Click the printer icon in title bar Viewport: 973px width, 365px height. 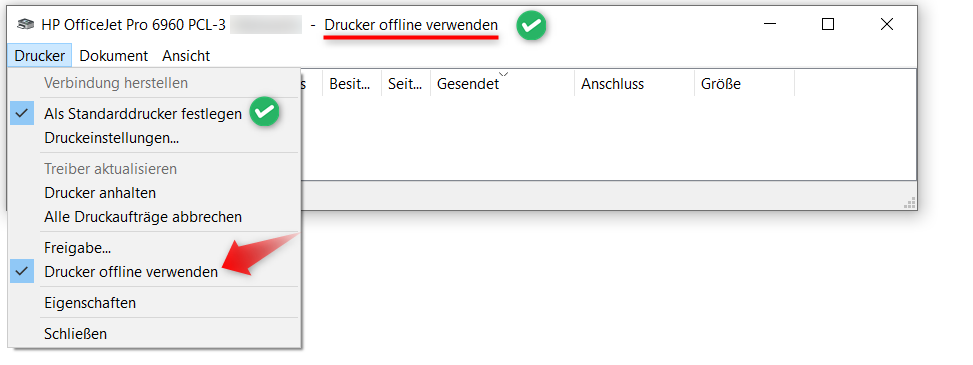(26, 25)
